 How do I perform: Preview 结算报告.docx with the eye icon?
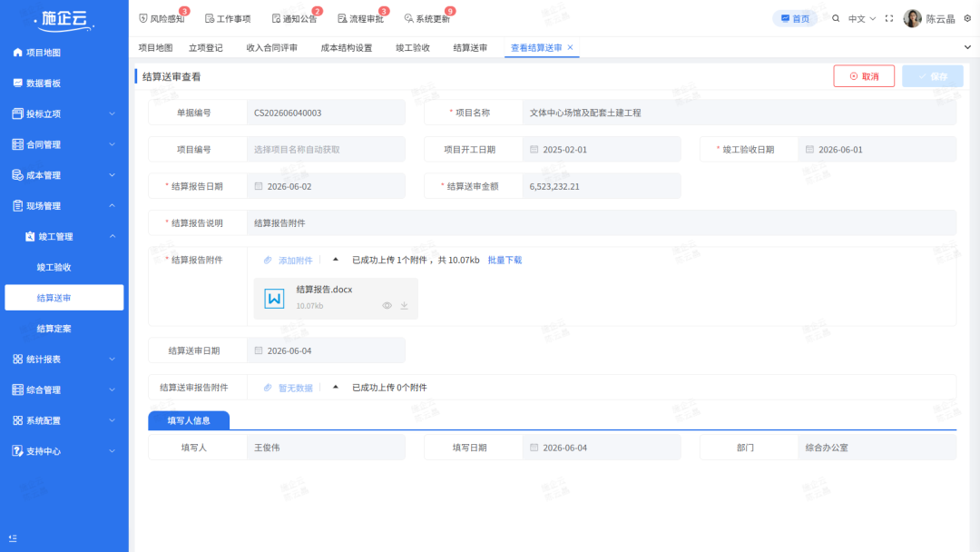387,306
